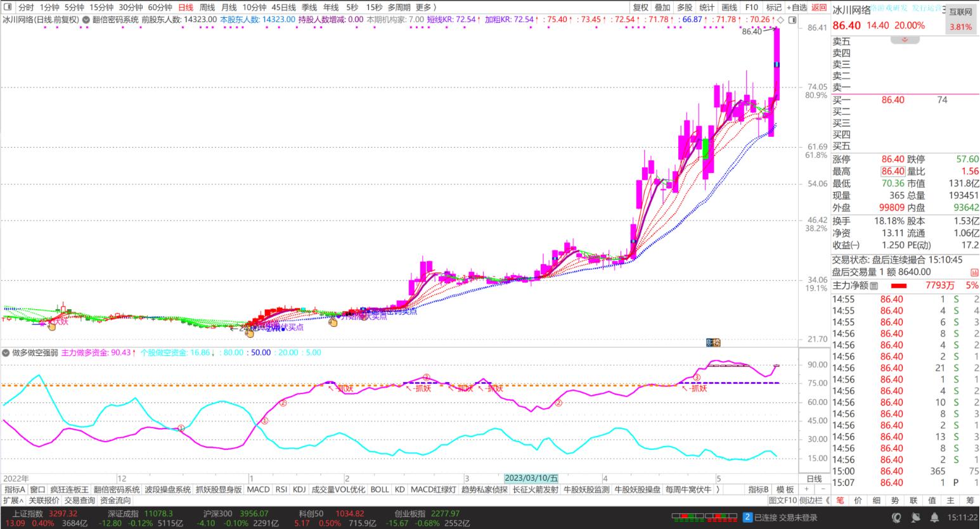The image size is (980, 529).
Task: Expand the order book with down chevron
Action: (x=905, y=40)
